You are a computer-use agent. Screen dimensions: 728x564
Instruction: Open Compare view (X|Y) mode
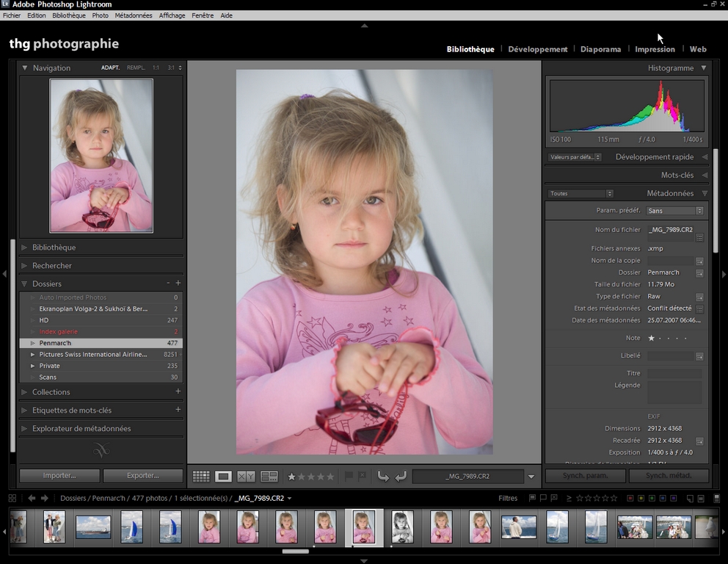pos(246,477)
